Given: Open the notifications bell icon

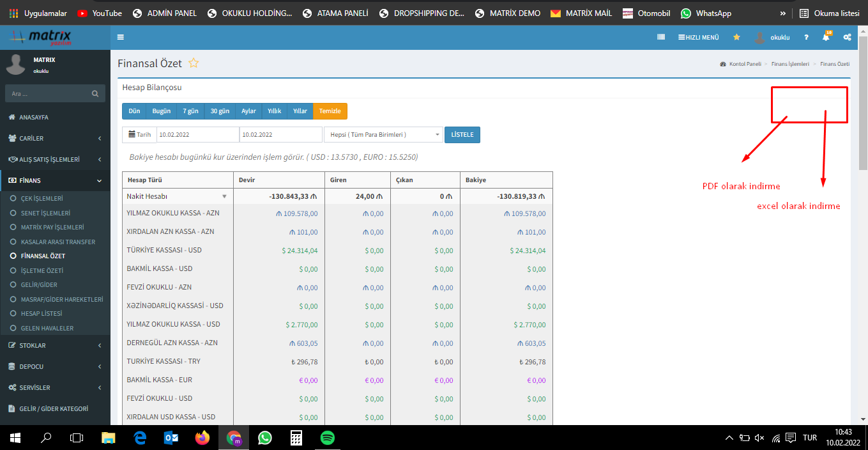Looking at the screenshot, I should 826,37.
